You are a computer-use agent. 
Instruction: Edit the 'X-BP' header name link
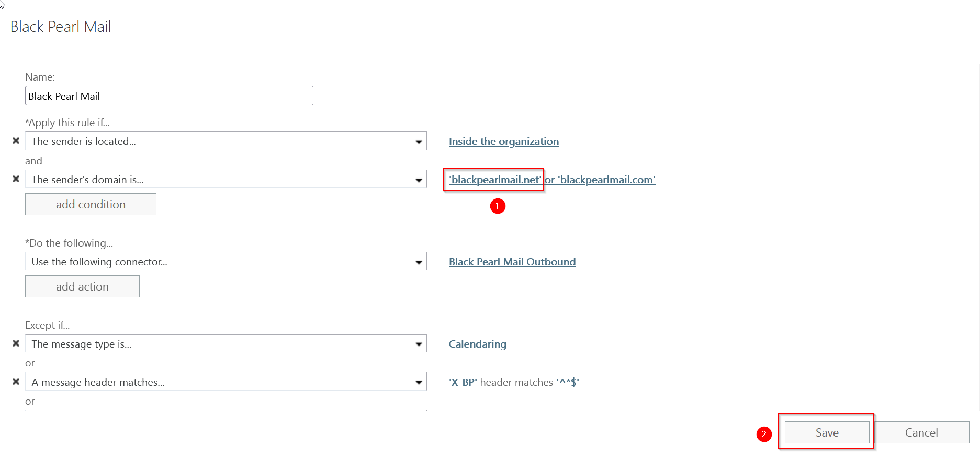463,382
